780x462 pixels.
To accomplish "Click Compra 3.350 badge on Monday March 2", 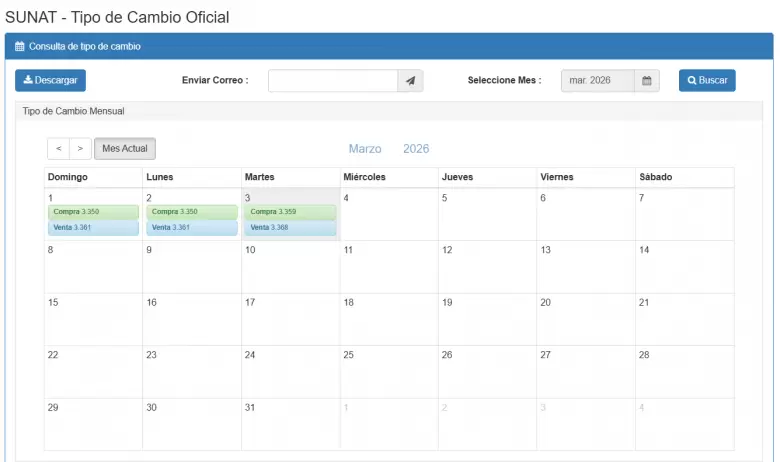I will (x=191, y=212).
